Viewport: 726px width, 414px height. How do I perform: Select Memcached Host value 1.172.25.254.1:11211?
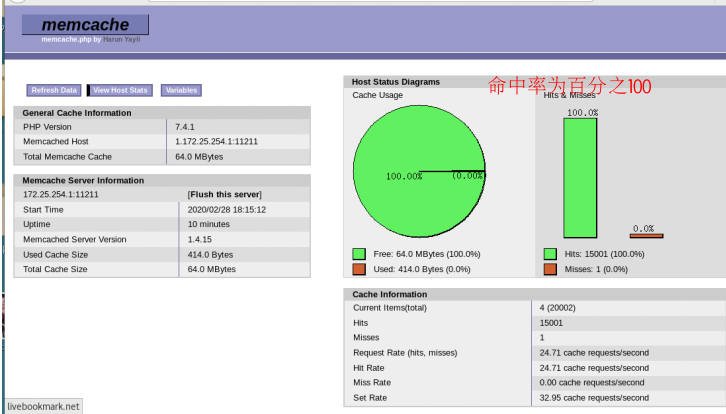(216, 142)
